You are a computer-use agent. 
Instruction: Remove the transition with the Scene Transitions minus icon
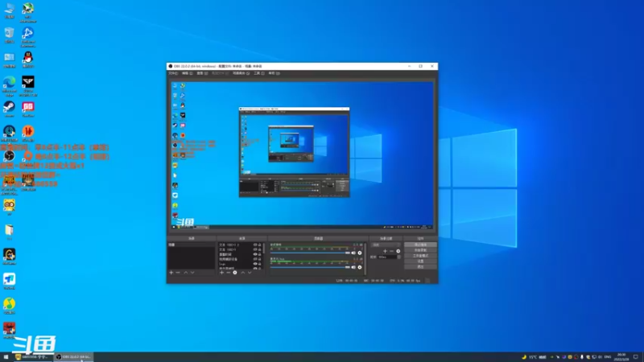(x=391, y=251)
